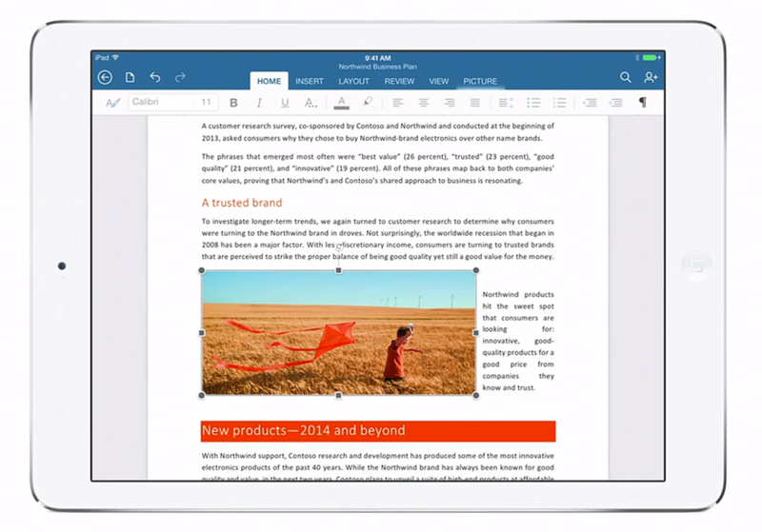Expand line spacing options
This screenshot has width=762, height=532.
pyautogui.click(x=506, y=103)
